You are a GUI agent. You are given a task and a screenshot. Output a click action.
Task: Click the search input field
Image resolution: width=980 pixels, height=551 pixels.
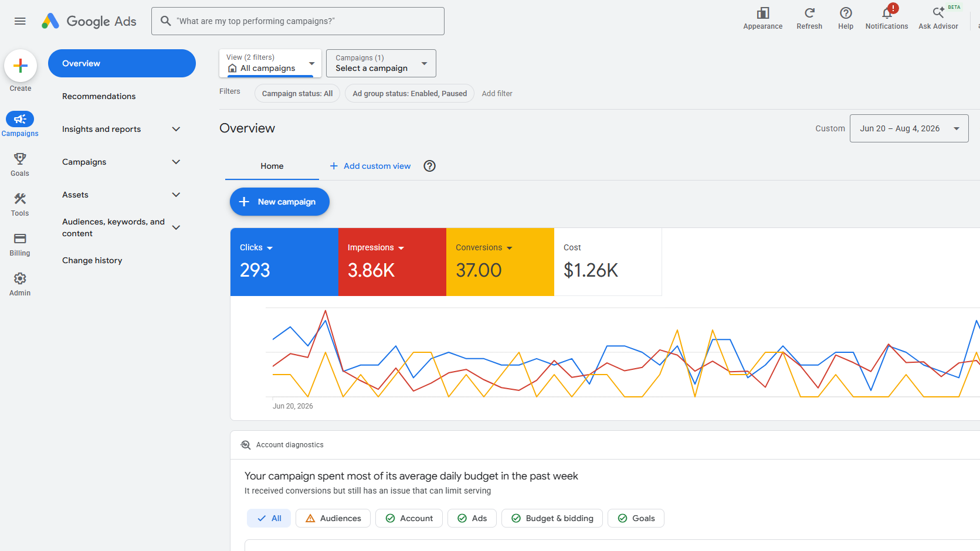click(298, 21)
